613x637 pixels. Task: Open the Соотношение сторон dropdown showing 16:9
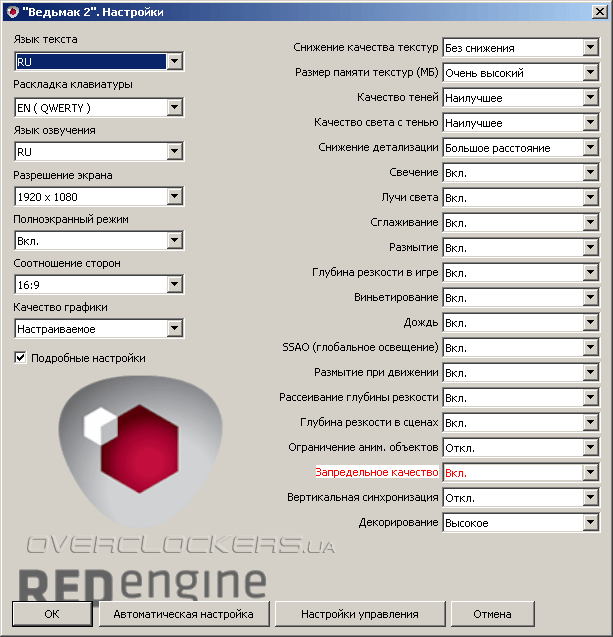pyautogui.click(x=99, y=285)
